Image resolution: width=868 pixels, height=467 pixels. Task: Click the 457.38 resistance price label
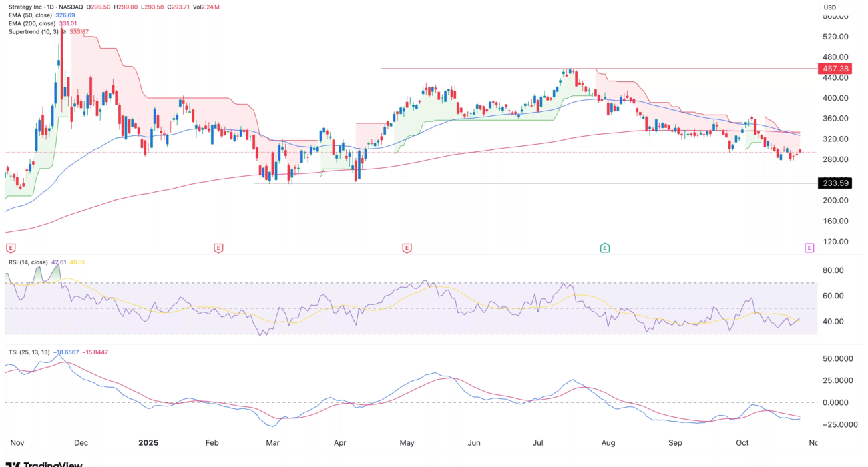(834, 69)
